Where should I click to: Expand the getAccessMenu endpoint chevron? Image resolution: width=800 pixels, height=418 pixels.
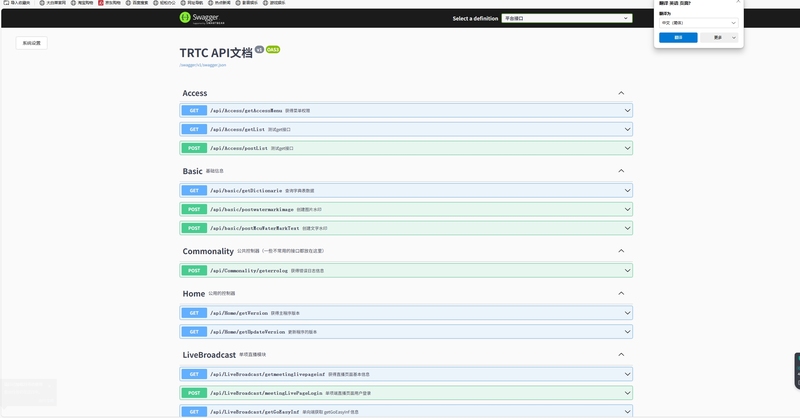(627, 110)
